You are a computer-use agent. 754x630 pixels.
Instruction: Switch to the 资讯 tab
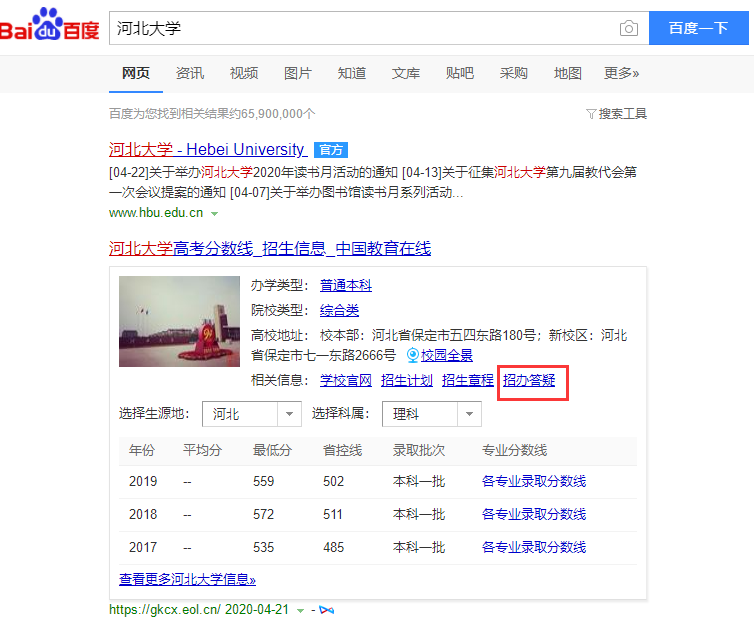pyautogui.click(x=190, y=73)
